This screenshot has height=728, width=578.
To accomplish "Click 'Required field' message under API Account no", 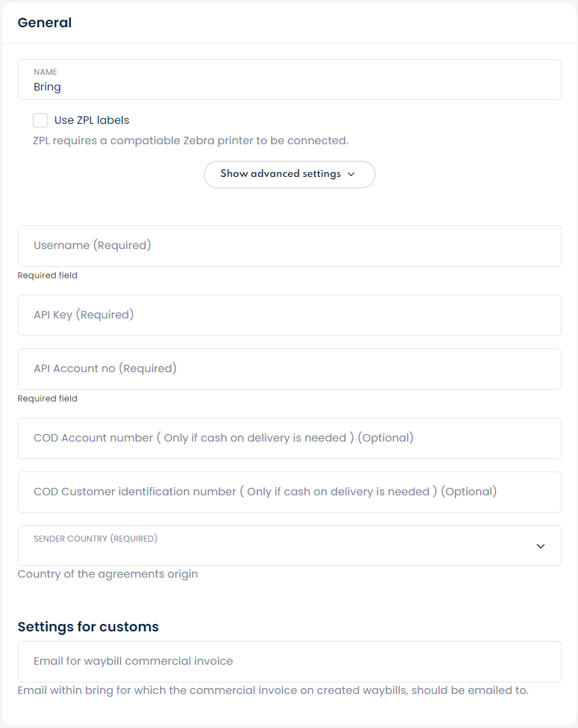I will (48, 399).
